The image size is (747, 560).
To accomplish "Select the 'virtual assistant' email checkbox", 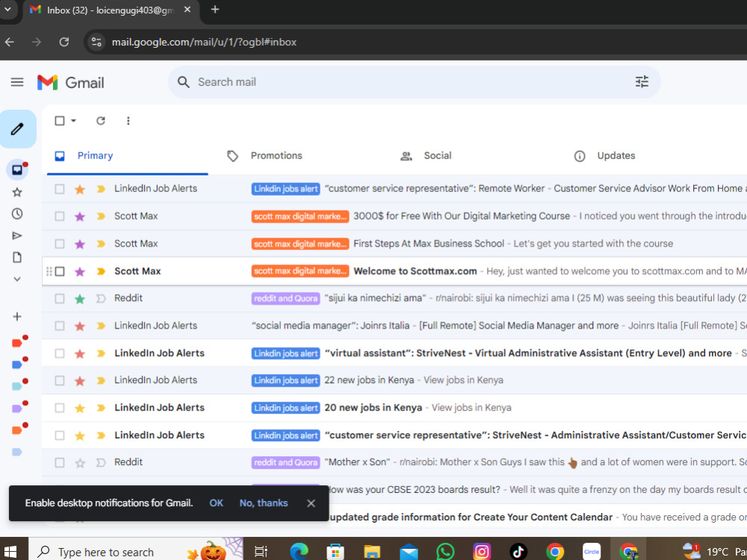I will [x=60, y=353].
